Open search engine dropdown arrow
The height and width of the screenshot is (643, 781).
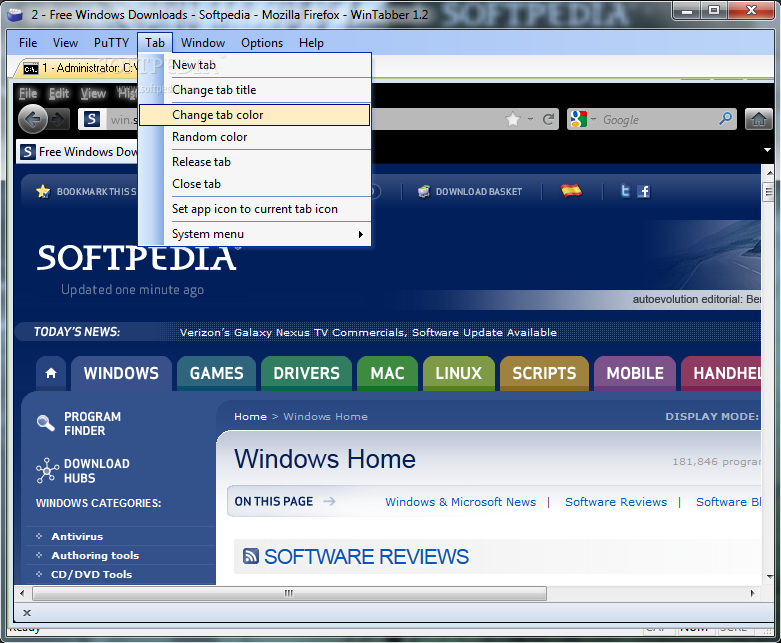pyautogui.click(x=593, y=120)
